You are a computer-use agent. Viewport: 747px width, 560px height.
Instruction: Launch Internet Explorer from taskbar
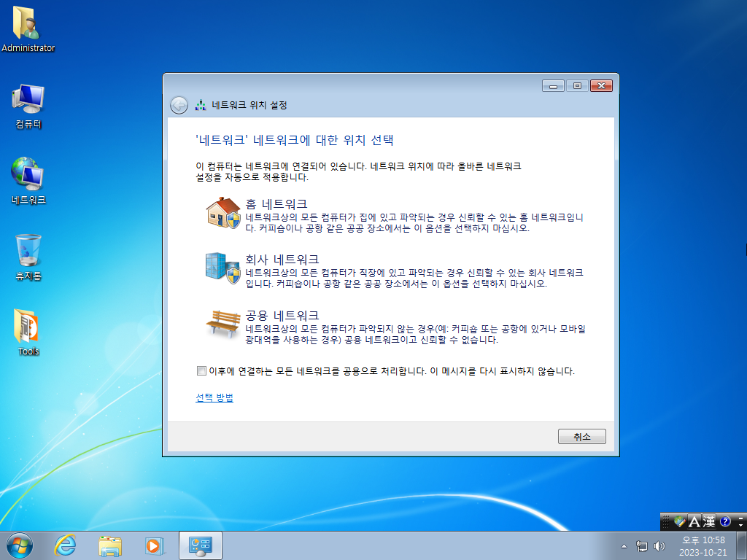[65, 545]
